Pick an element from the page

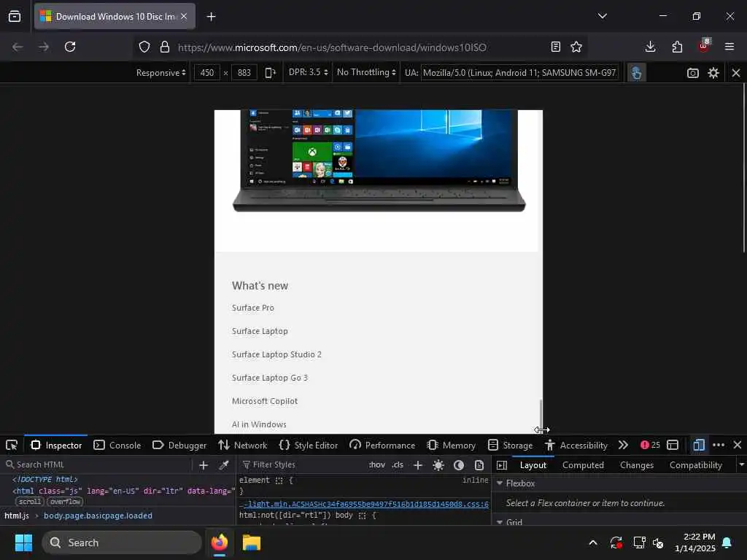[x=12, y=446]
